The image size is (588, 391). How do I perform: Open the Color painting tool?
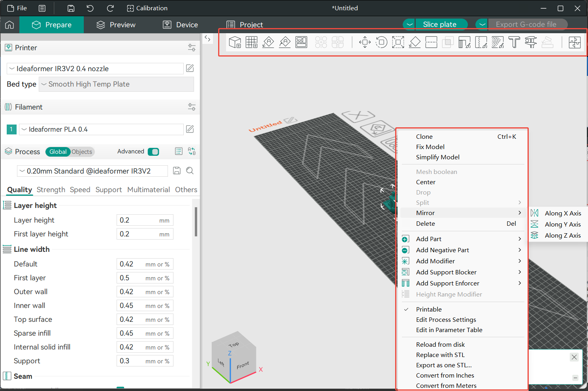coord(498,42)
